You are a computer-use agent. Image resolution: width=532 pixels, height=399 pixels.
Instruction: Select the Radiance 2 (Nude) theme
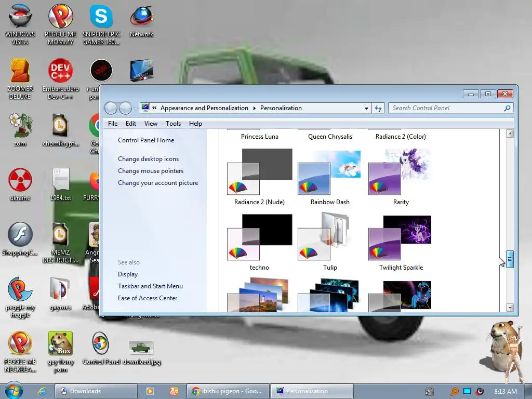coord(260,177)
